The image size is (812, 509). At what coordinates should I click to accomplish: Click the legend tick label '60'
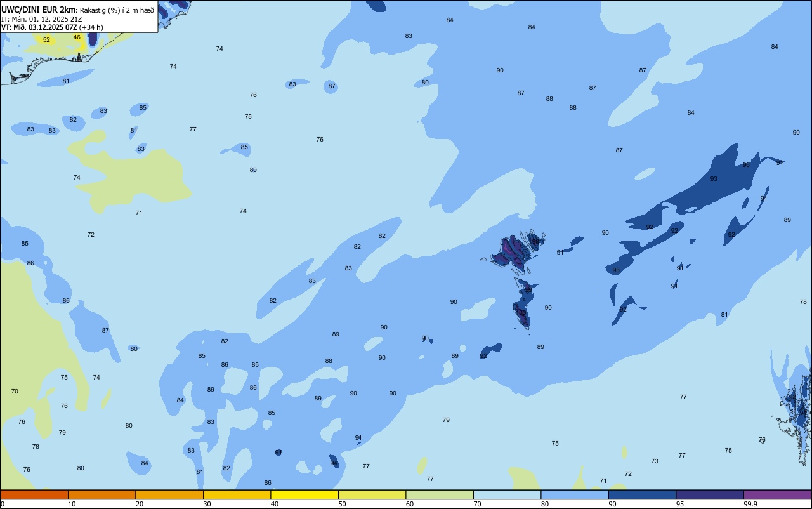pyautogui.click(x=410, y=504)
